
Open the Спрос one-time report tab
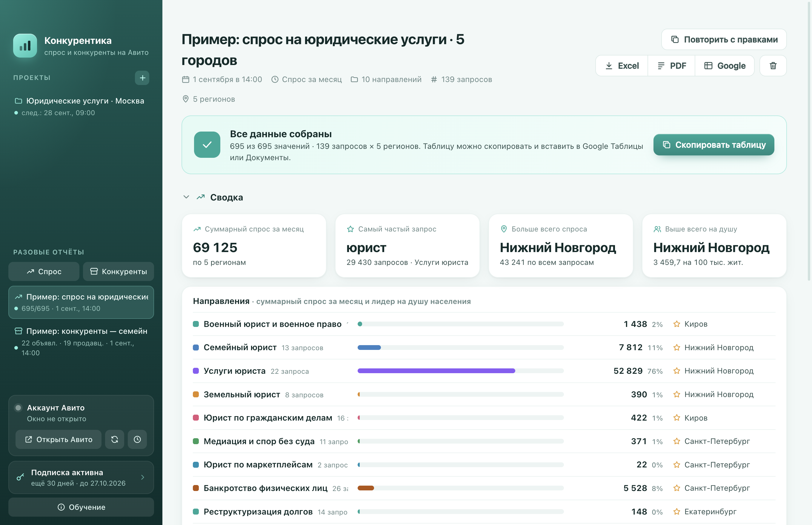(44, 271)
